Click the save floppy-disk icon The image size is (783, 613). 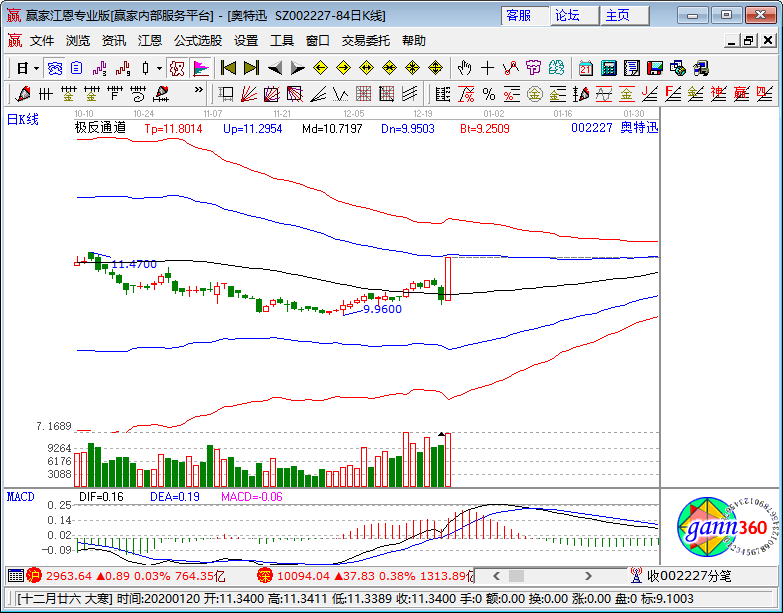pos(655,68)
